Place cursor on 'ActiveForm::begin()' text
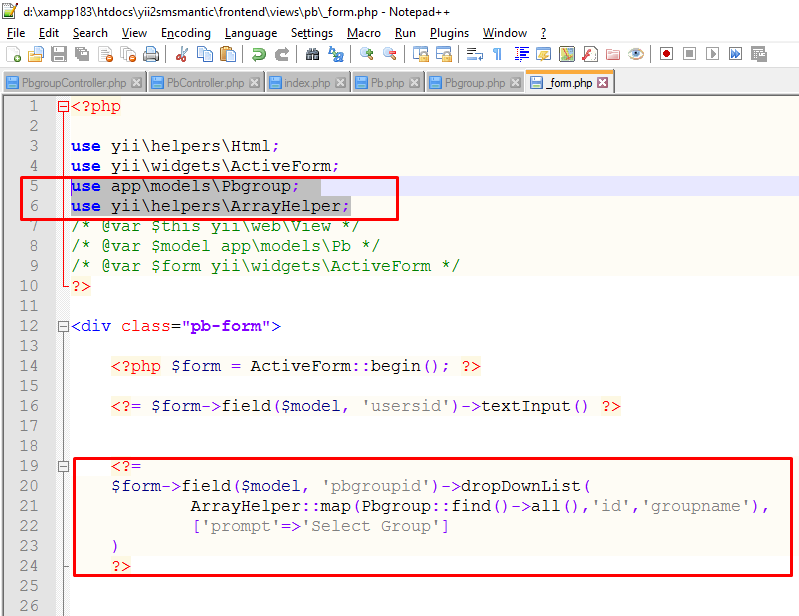Viewport: 799px width, 616px height. tap(343, 366)
